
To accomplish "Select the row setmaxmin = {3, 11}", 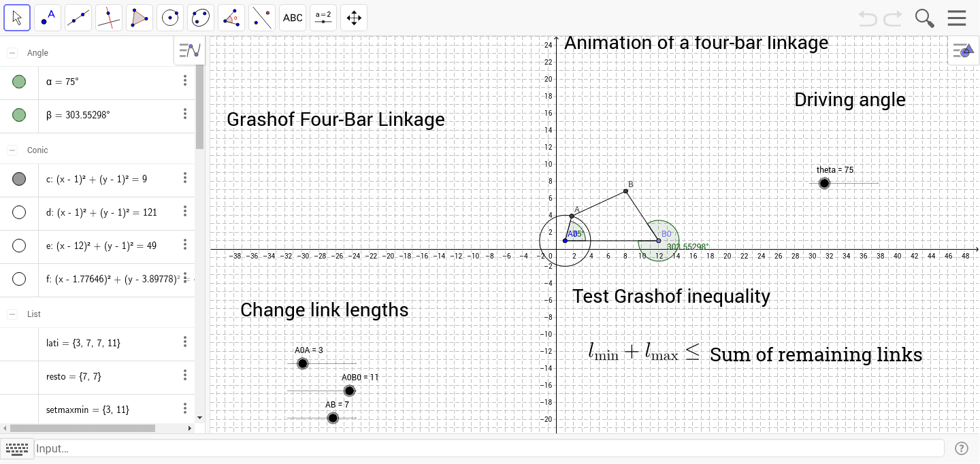I will tap(97, 410).
